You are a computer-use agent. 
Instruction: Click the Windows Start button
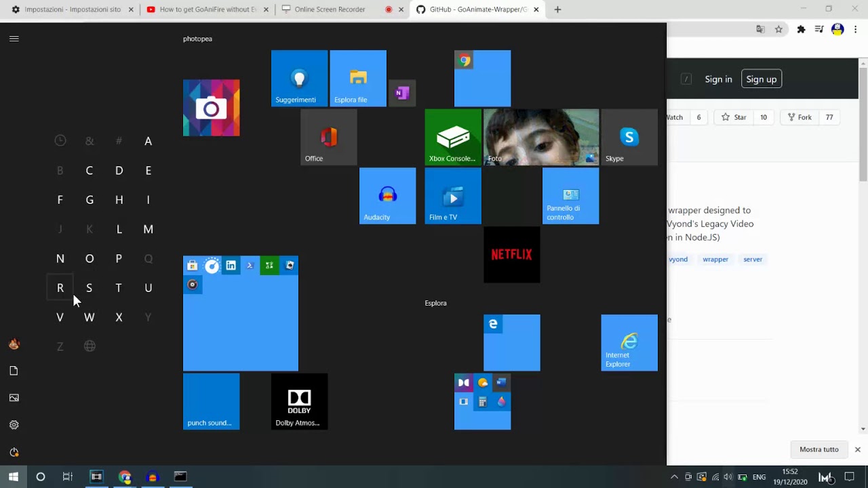coord(14,477)
